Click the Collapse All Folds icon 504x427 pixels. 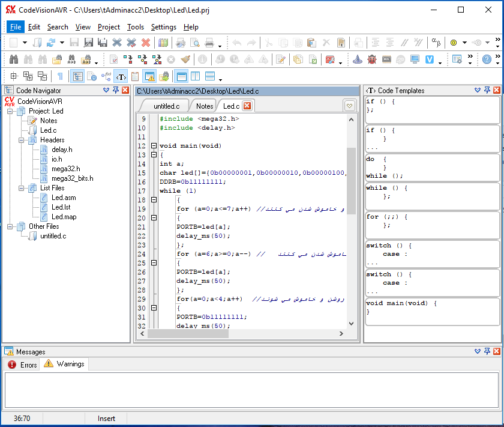click(43, 76)
